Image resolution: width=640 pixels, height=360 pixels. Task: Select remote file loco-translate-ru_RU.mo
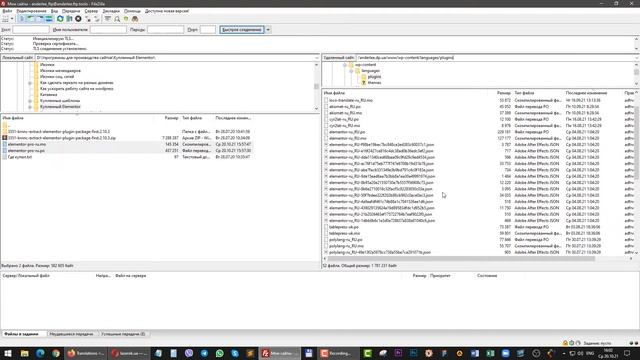(x=351, y=100)
